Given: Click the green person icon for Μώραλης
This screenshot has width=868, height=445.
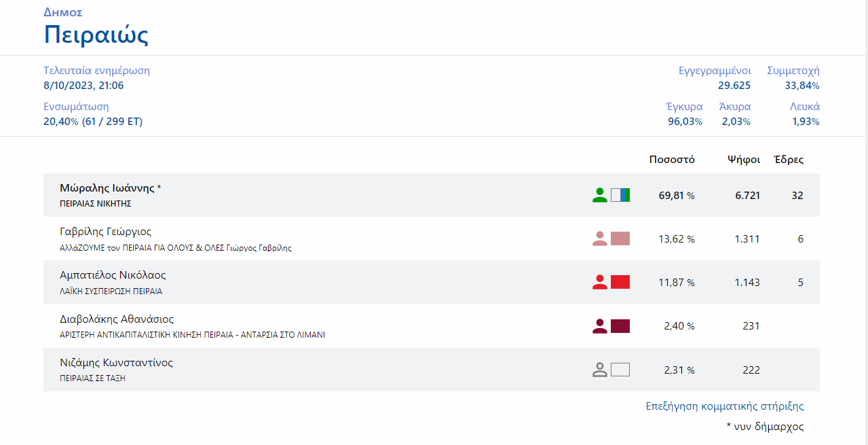Looking at the screenshot, I should coord(599,196).
